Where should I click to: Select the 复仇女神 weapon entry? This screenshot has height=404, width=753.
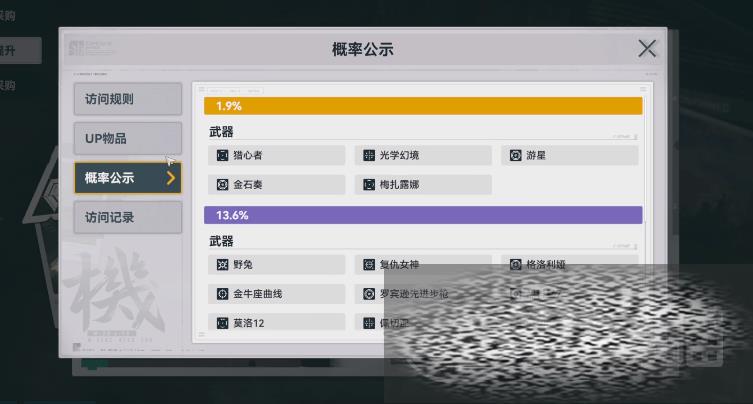click(x=423, y=264)
